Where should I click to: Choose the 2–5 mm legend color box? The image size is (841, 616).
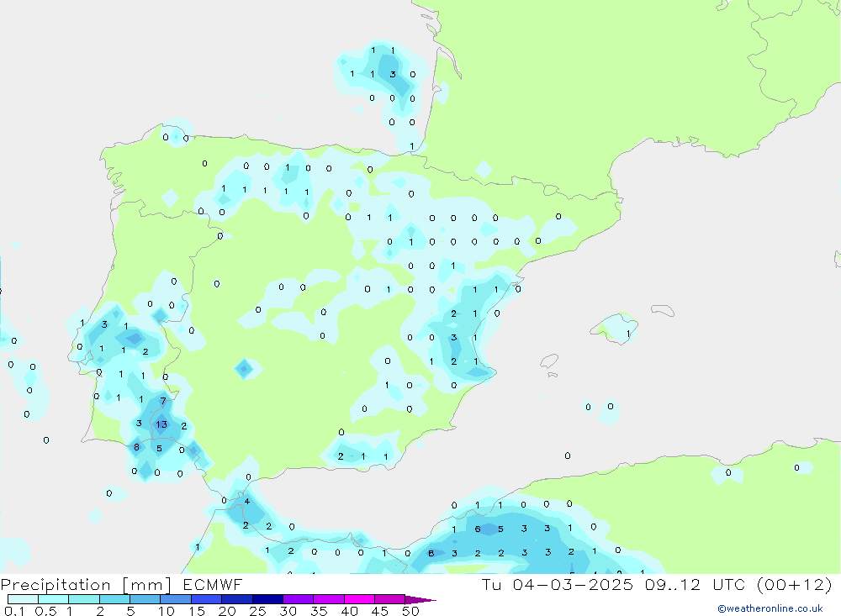[114, 599]
